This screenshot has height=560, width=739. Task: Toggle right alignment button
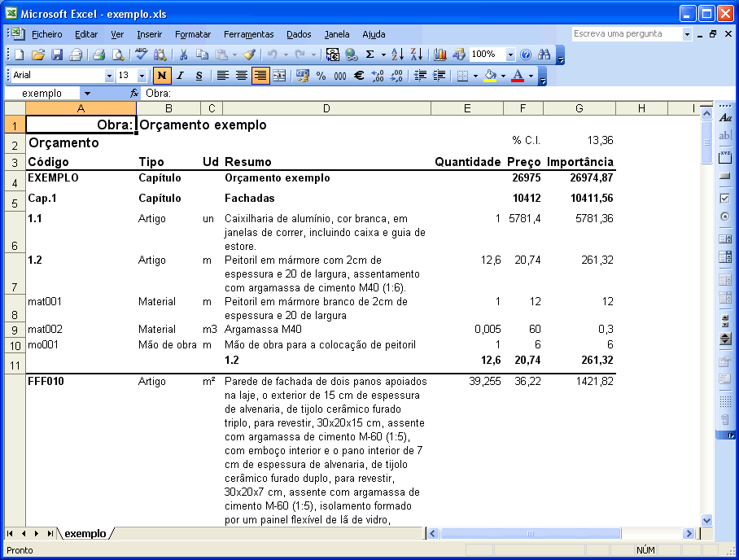260,76
